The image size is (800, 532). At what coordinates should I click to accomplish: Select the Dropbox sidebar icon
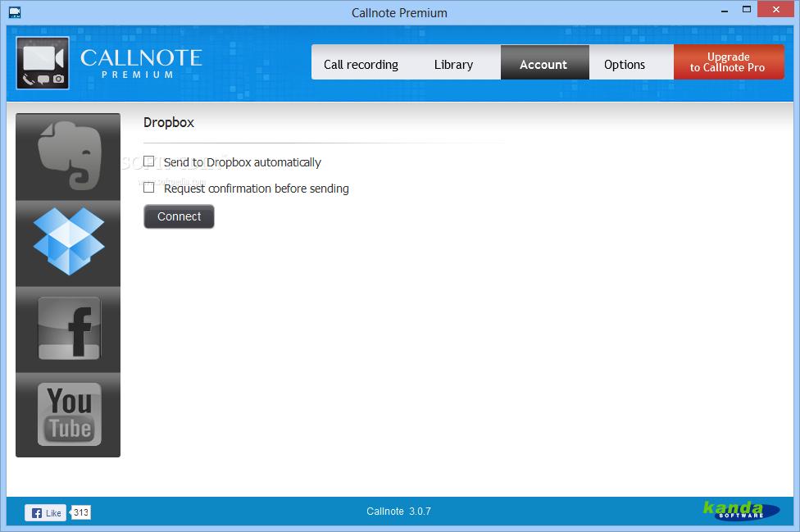click(68, 243)
